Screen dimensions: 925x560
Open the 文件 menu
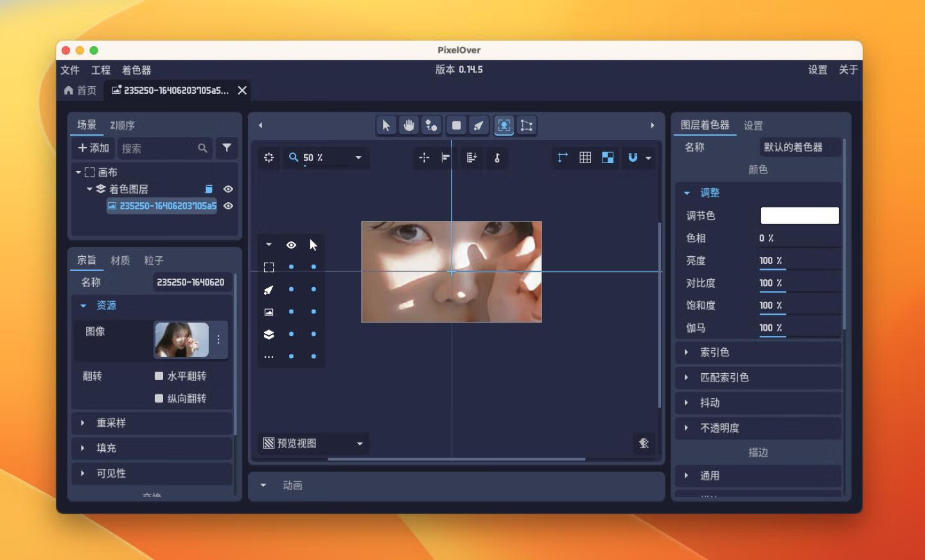(x=70, y=70)
